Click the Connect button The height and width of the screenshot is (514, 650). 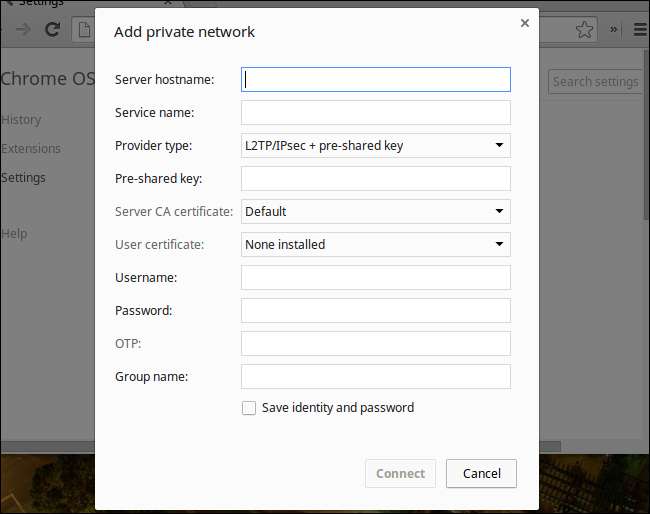[x=400, y=474]
